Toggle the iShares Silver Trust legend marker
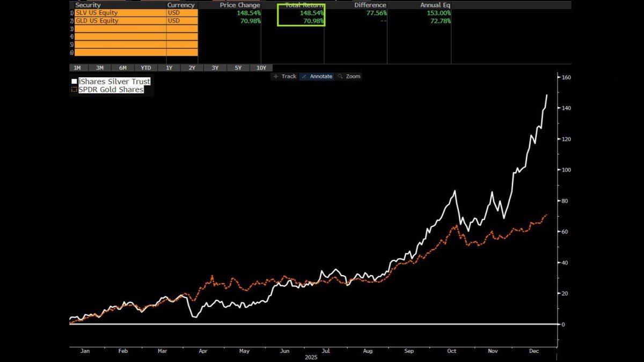 [x=74, y=81]
